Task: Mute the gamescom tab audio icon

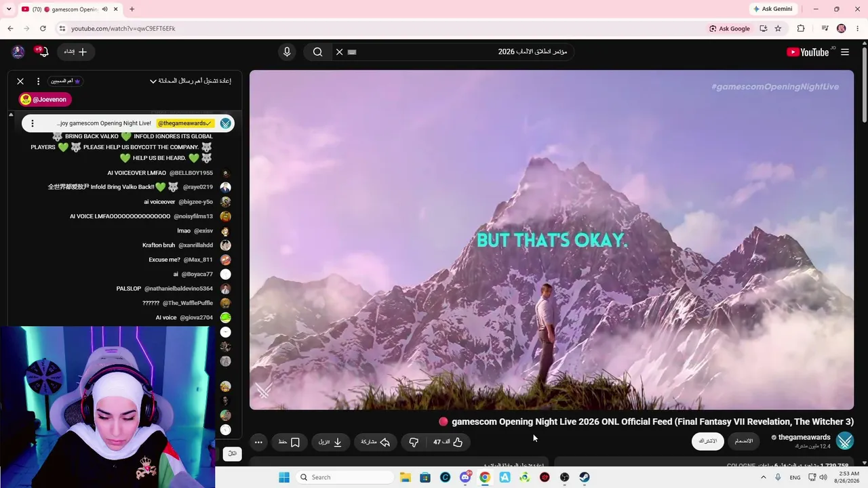Action: point(104,9)
